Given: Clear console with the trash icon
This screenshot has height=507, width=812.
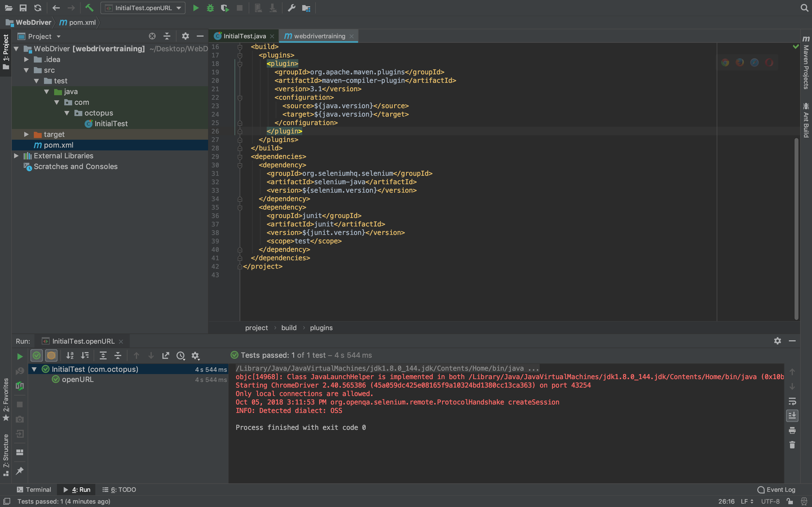Looking at the screenshot, I should point(792,445).
